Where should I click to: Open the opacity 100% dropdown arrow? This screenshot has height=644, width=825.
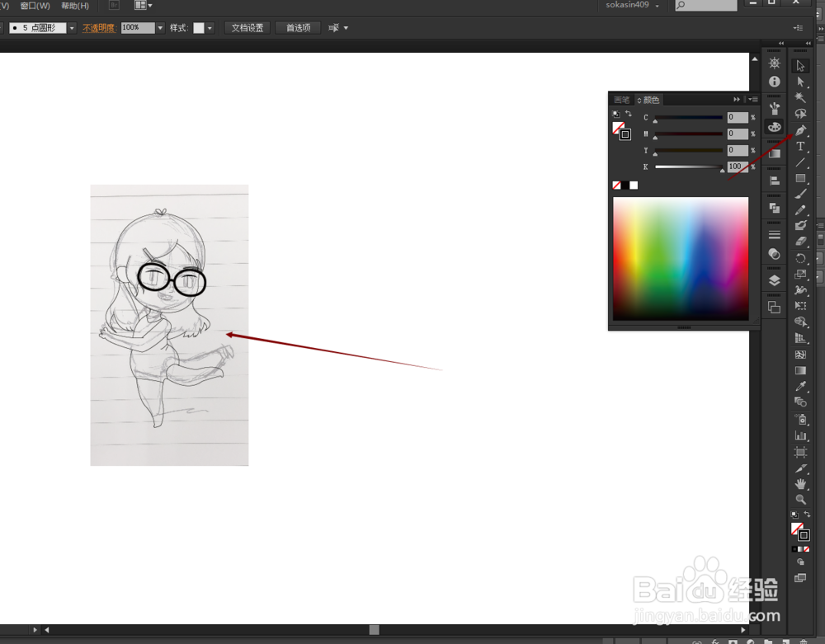tap(160, 28)
